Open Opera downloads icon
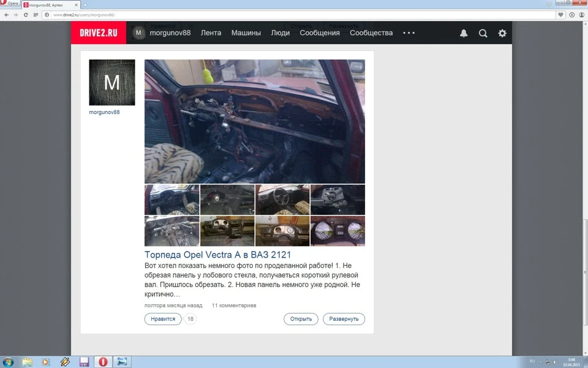588x368 pixels. [x=572, y=15]
